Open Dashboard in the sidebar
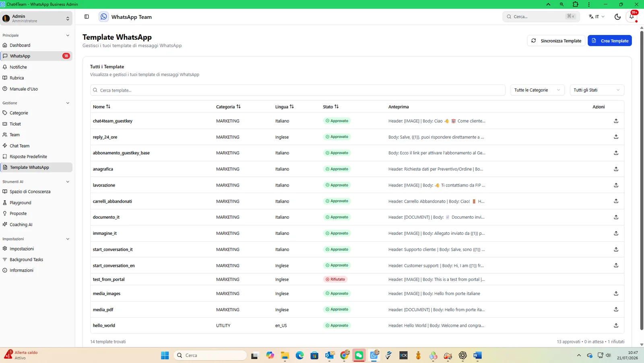 [x=36, y=45]
